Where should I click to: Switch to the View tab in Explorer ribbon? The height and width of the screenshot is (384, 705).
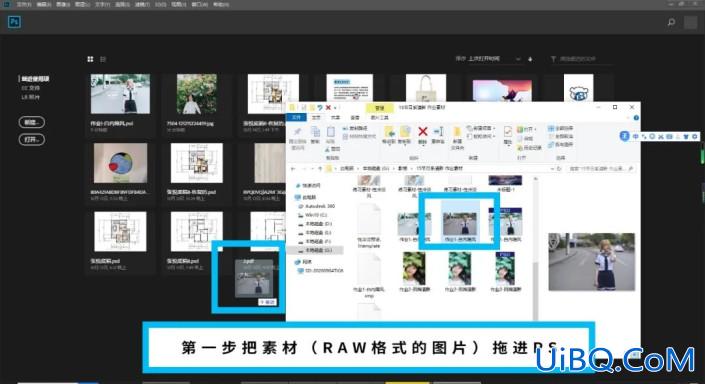[x=355, y=117]
